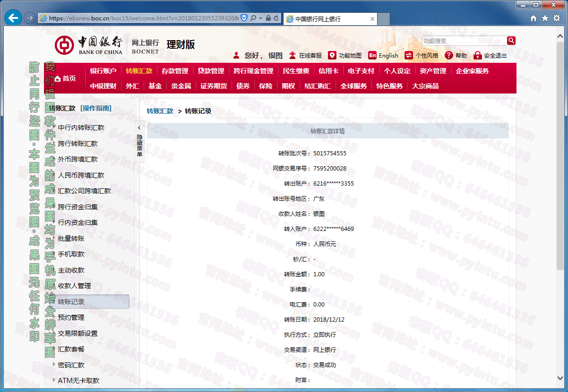Open the 贵金属 menu
This screenshot has height=392, width=568.
point(181,86)
